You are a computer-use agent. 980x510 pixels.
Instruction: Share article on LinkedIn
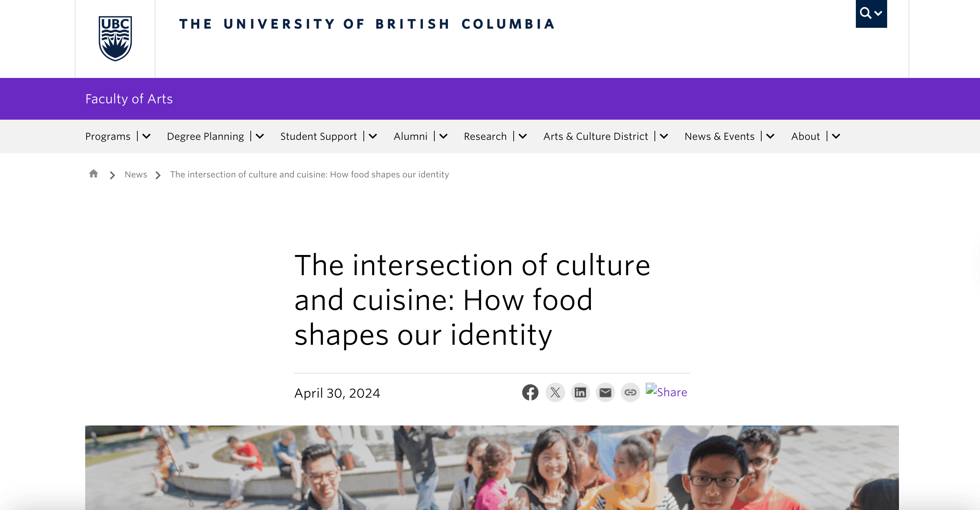tap(580, 392)
